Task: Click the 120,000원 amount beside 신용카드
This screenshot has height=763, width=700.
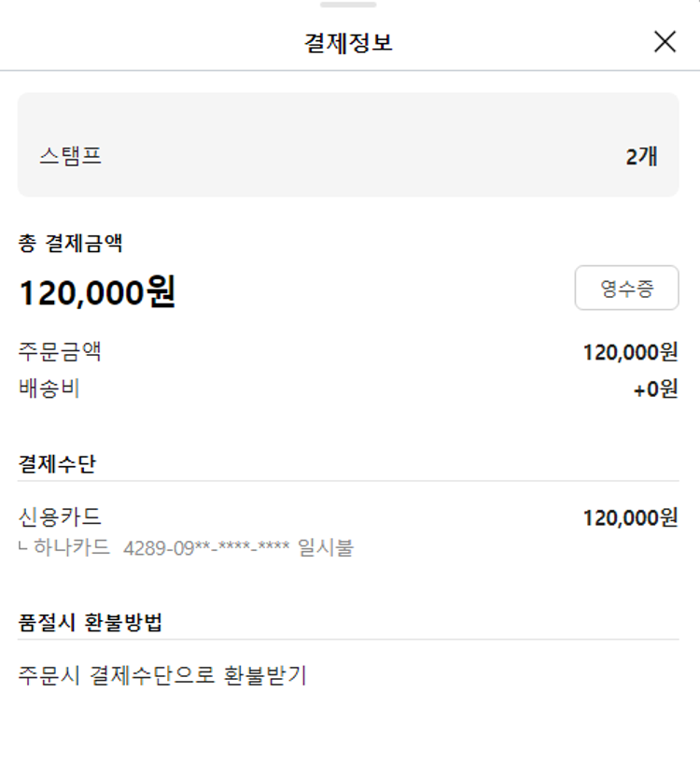Action: tap(630, 517)
